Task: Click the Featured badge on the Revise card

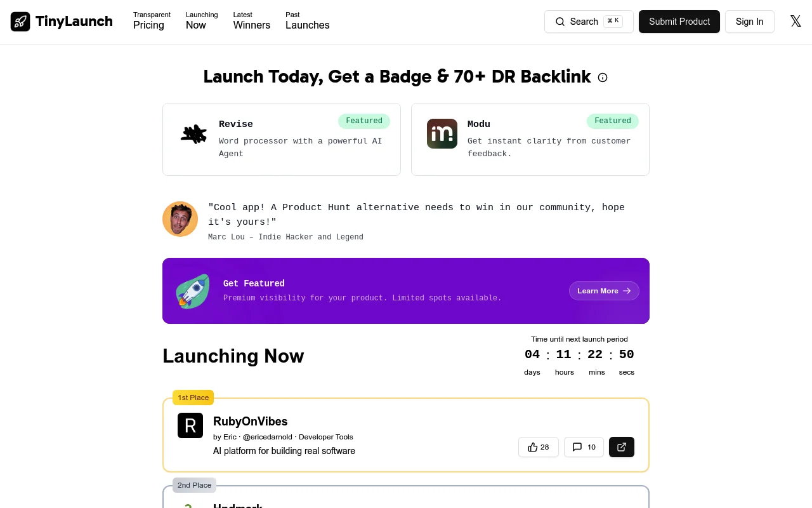Action: tap(363, 121)
